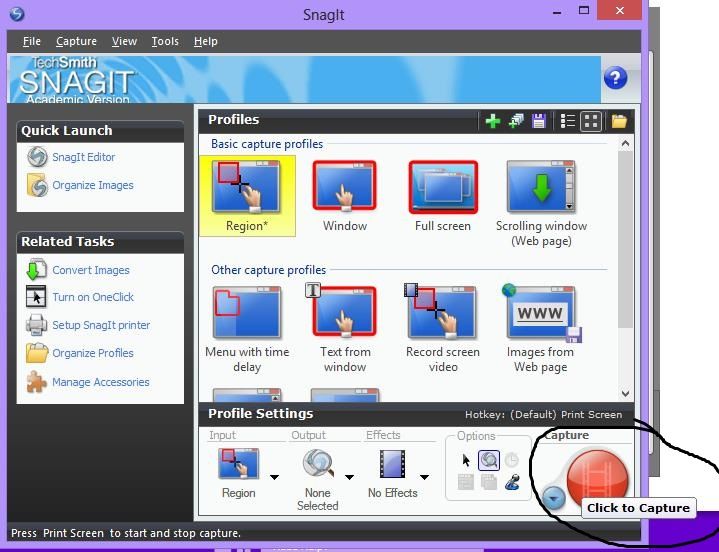The image size is (719, 552).
Task: Click the printer icon beside Setup SnagIt printer
Action: (x=36, y=324)
